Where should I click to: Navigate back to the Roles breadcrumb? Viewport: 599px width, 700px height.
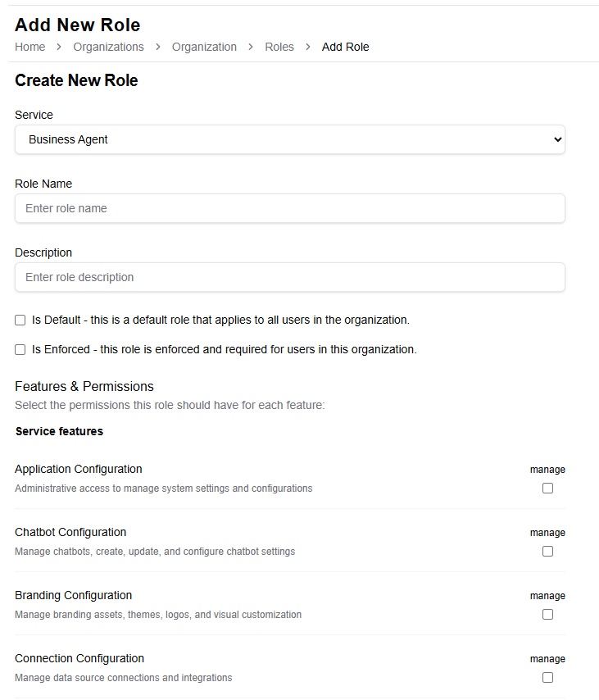(x=279, y=47)
